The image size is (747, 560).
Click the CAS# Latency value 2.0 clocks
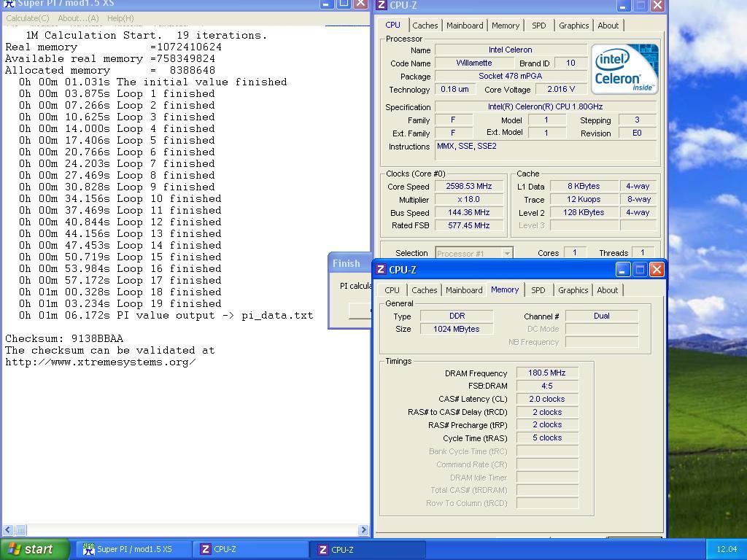[547, 399]
